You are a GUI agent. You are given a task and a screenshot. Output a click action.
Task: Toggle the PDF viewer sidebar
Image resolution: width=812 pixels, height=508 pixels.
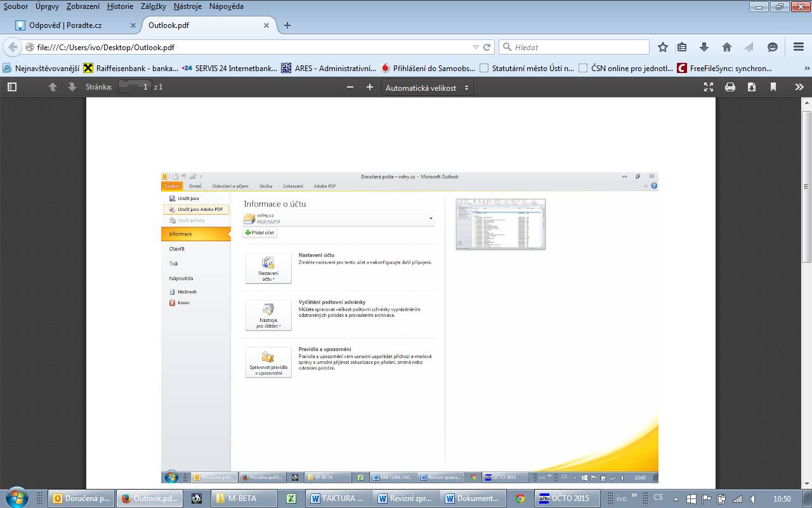11,87
